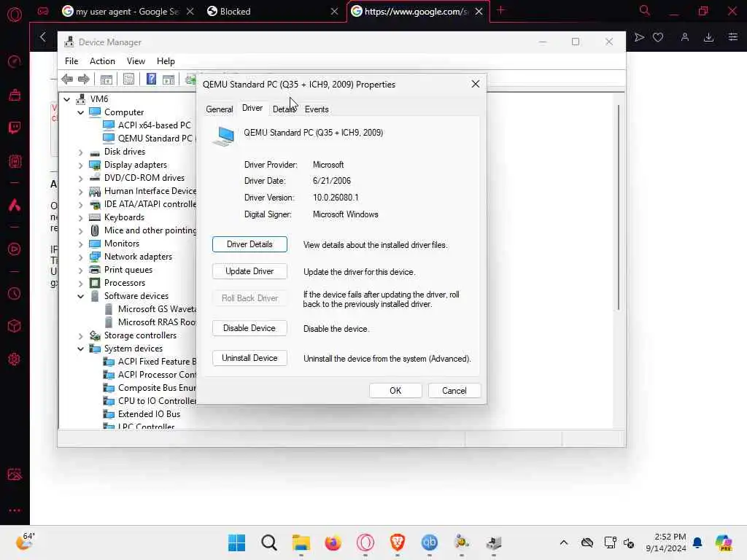Click the browser back arrow
The width and height of the screenshot is (747, 560).
(43, 36)
